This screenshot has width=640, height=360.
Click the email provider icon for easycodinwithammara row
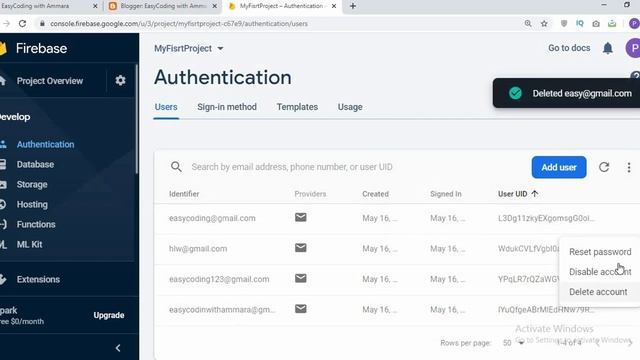coord(301,309)
